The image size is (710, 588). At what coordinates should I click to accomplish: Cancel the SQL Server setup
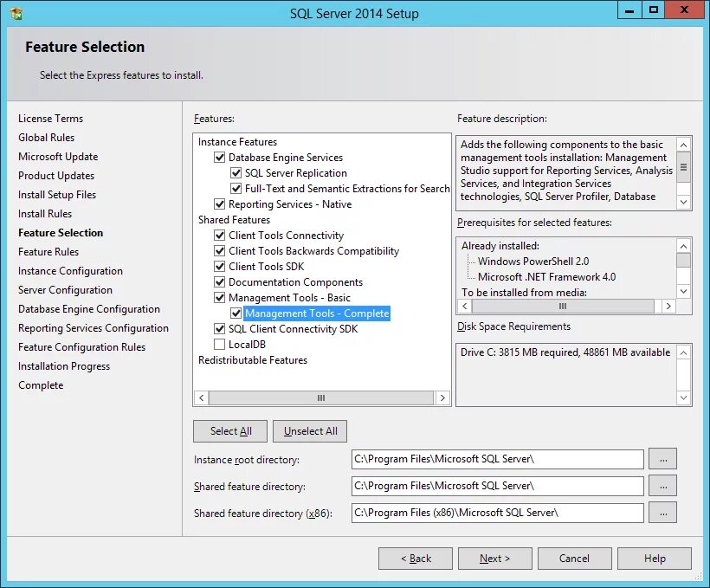point(575,559)
